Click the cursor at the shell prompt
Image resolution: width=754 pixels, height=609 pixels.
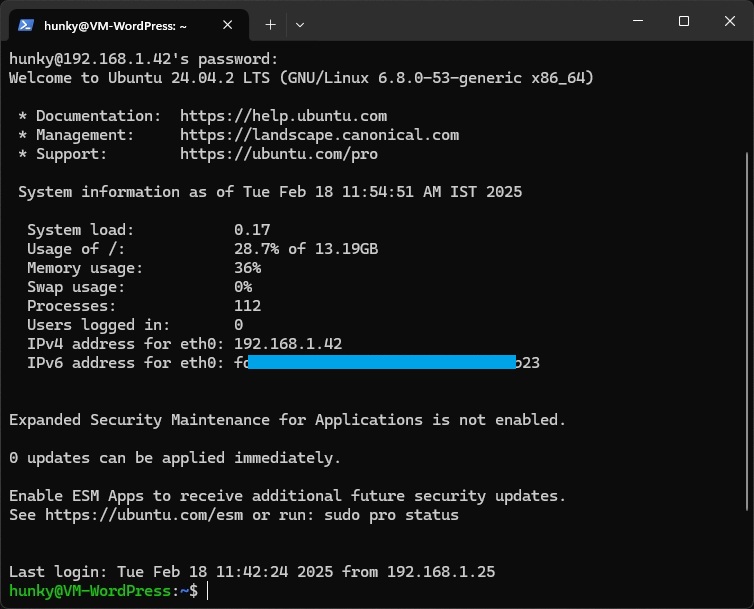point(208,591)
